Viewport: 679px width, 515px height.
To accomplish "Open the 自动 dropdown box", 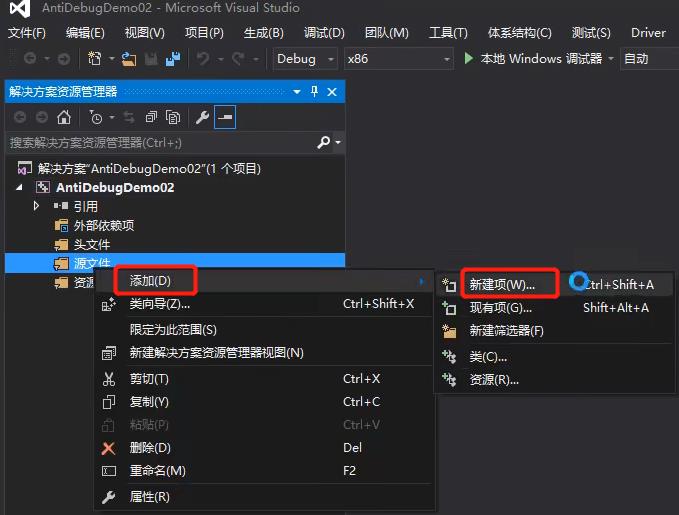I will point(650,58).
